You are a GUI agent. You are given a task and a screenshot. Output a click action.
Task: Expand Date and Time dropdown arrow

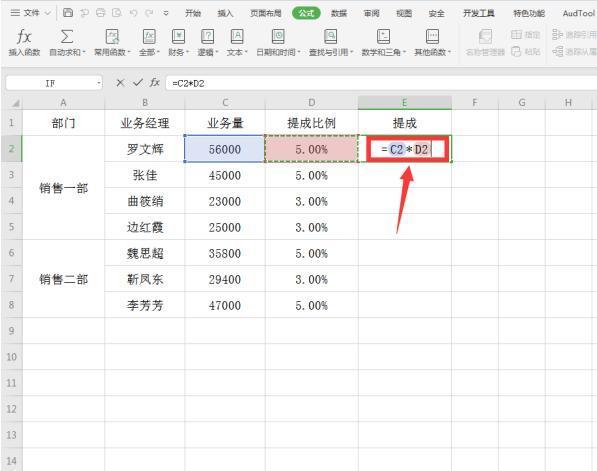pyautogui.click(x=299, y=52)
